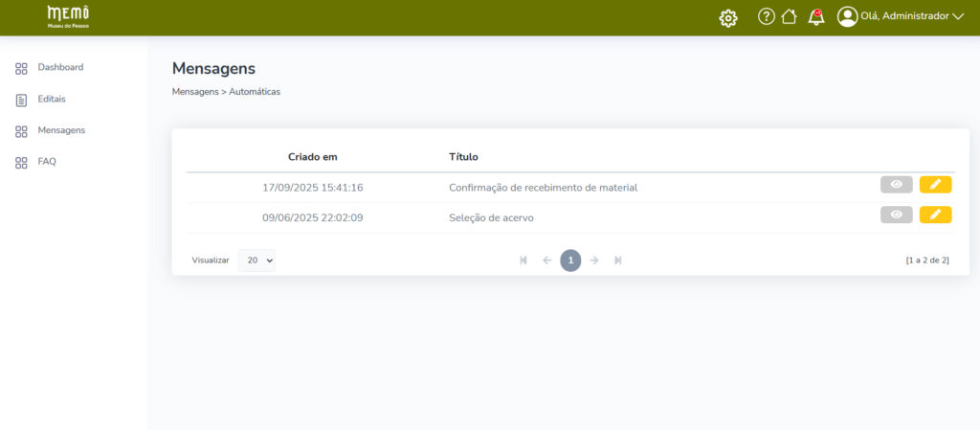The image size is (980, 430).
Task: Open the notifications bell
Action: pos(815,16)
